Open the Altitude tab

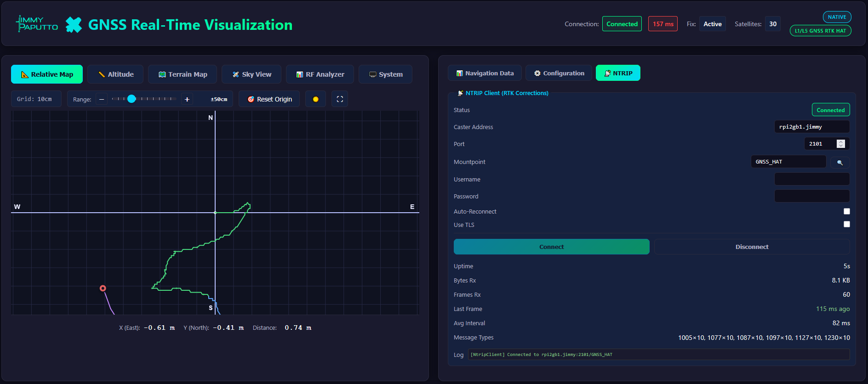115,74
